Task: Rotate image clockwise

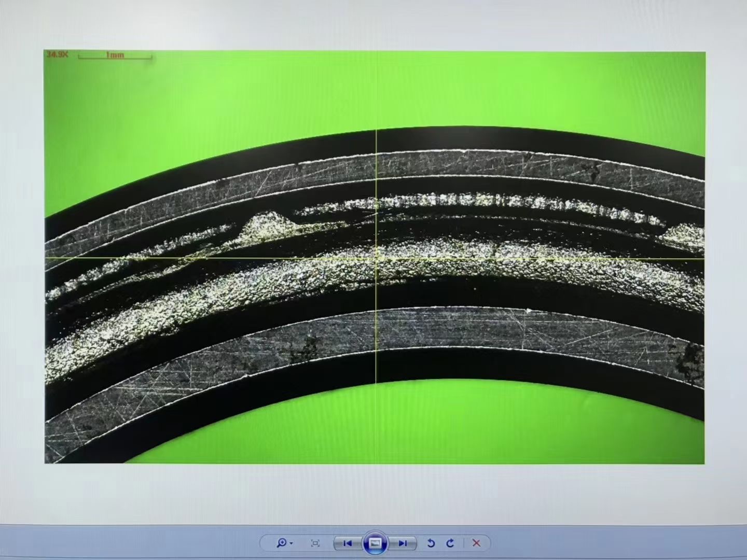Action: tap(450, 543)
